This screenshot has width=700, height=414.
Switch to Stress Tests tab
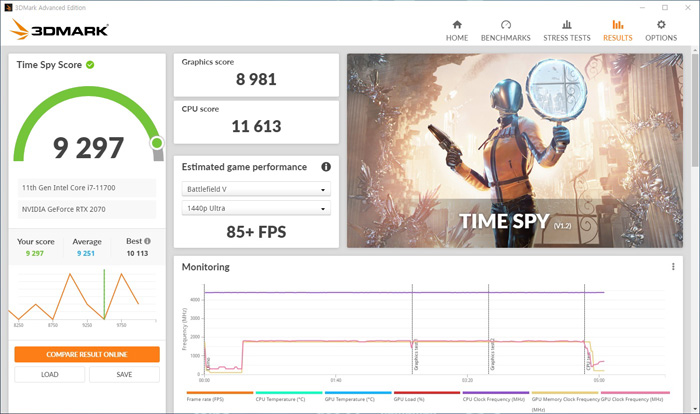(567, 31)
